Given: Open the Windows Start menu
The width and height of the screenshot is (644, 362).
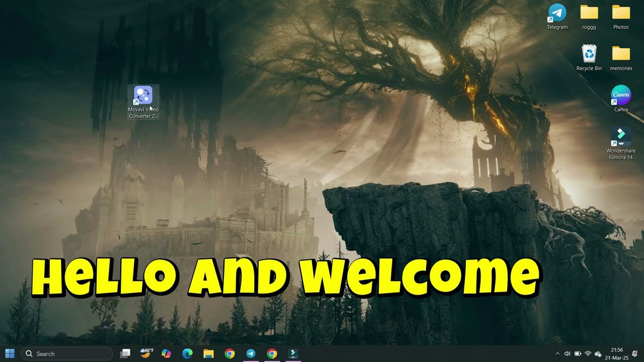Looking at the screenshot, I should [x=10, y=353].
